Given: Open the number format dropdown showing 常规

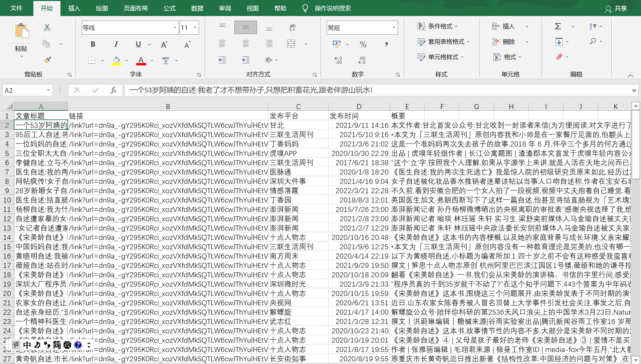Looking at the screenshot, I should [393, 27].
